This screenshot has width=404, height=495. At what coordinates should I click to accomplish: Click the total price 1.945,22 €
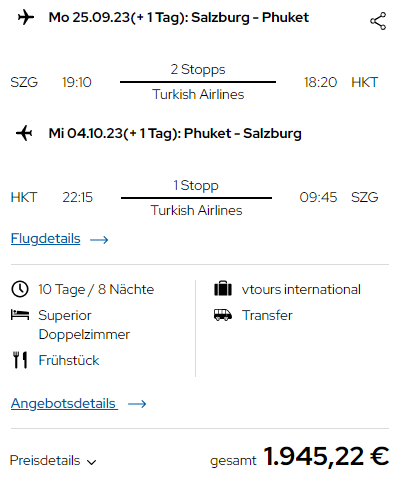[326, 456]
